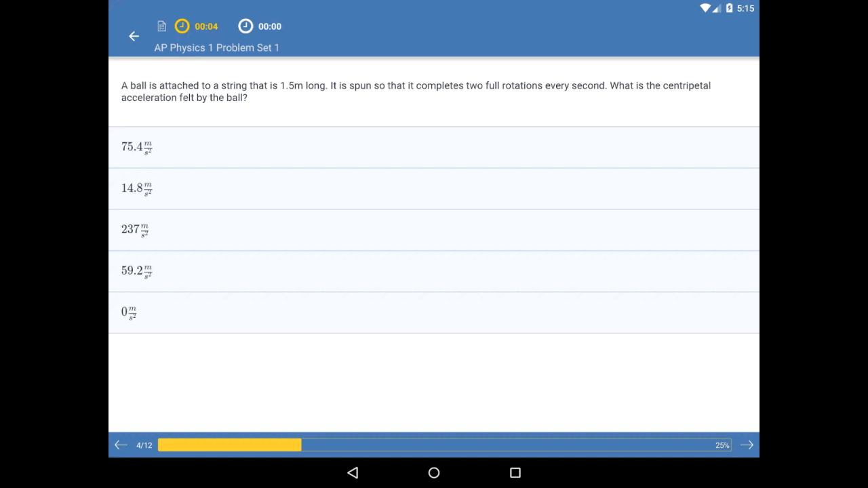
Task: Select answer 14.8 m/s²
Action: 434,188
